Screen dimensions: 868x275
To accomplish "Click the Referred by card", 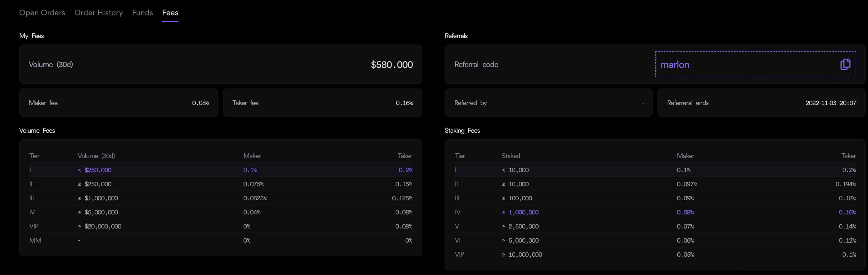I will click(549, 103).
